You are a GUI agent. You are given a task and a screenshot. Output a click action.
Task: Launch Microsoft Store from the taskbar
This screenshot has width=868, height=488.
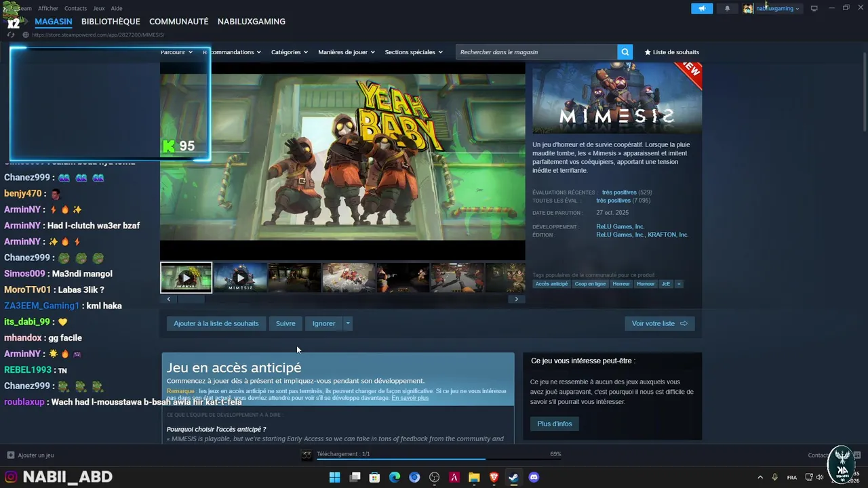[374, 477]
